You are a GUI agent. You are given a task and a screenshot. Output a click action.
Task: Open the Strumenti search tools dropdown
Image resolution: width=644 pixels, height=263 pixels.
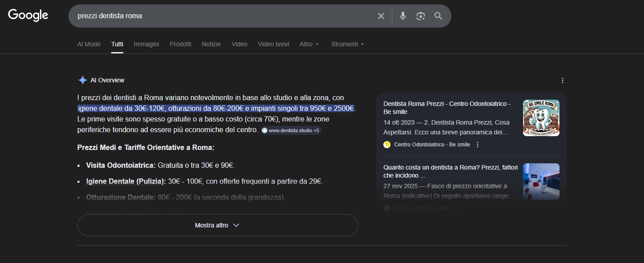(347, 44)
